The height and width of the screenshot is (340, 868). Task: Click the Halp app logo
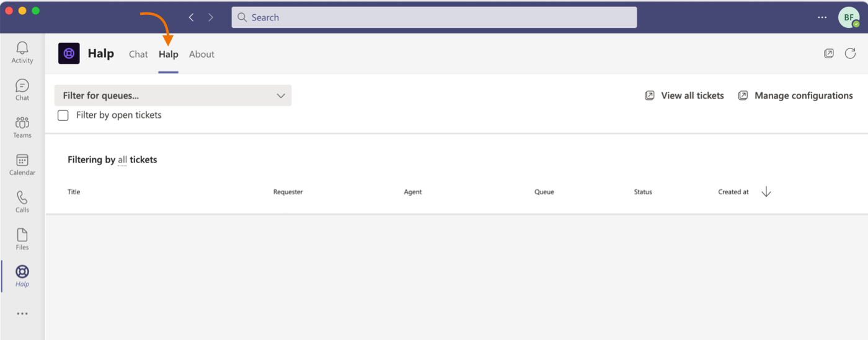[x=69, y=53]
